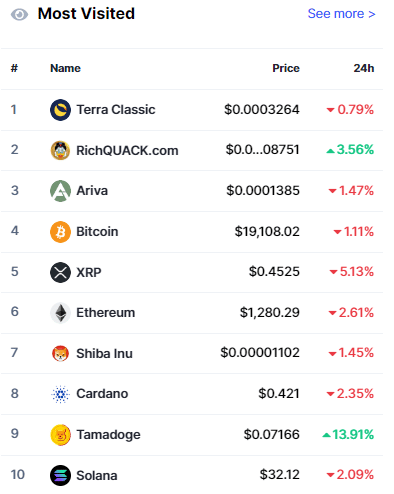Click the green Ariva logo icon

[x=60, y=191]
